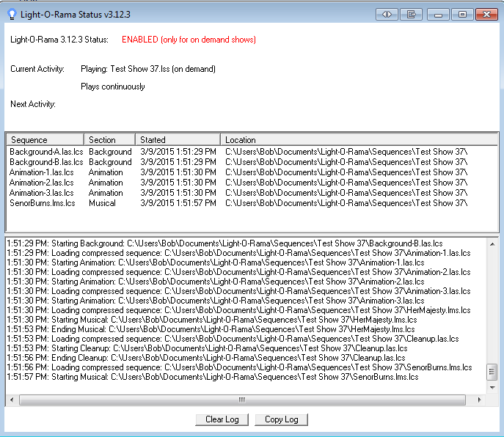Click the 'Playing: Test Show 37.lss' text

[x=148, y=69]
